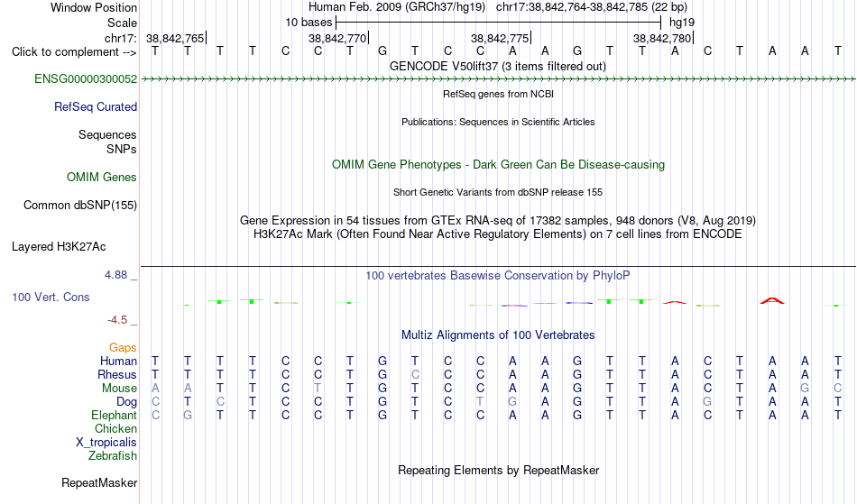Click the Publications Sequences in Scientific Articles title
Viewport: 857px width, 504px height.
click(x=498, y=122)
